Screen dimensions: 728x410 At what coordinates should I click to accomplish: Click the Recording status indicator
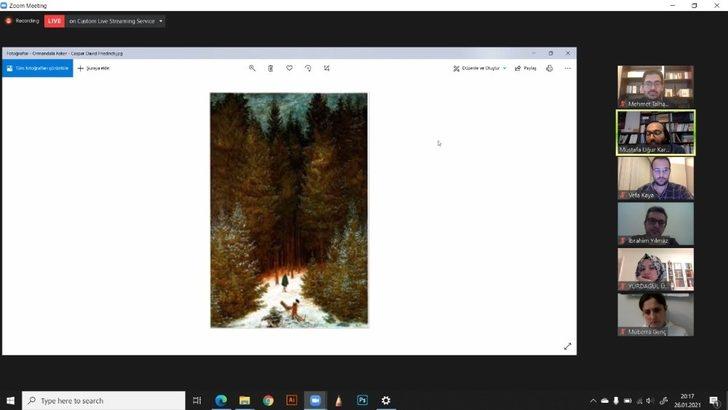[22, 21]
